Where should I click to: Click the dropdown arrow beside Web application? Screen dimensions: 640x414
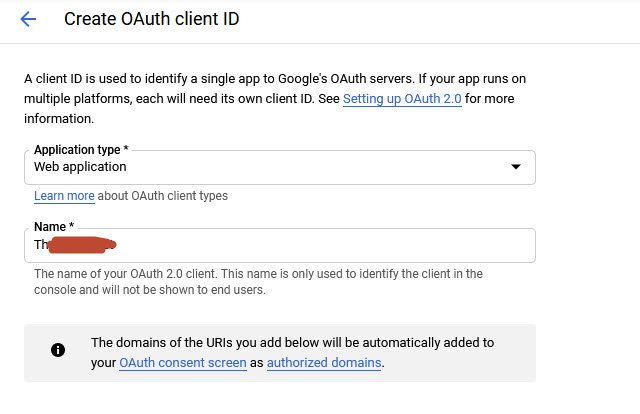pos(516,167)
